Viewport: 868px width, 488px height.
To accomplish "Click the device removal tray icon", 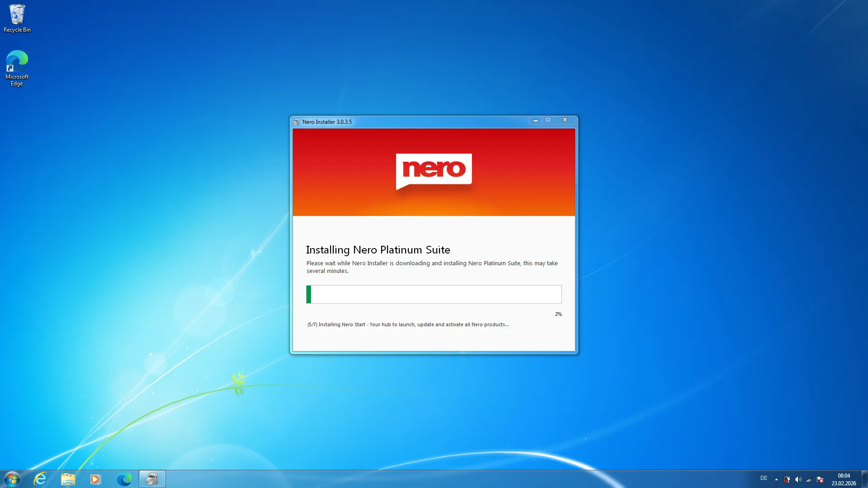I will coord(787,479).
